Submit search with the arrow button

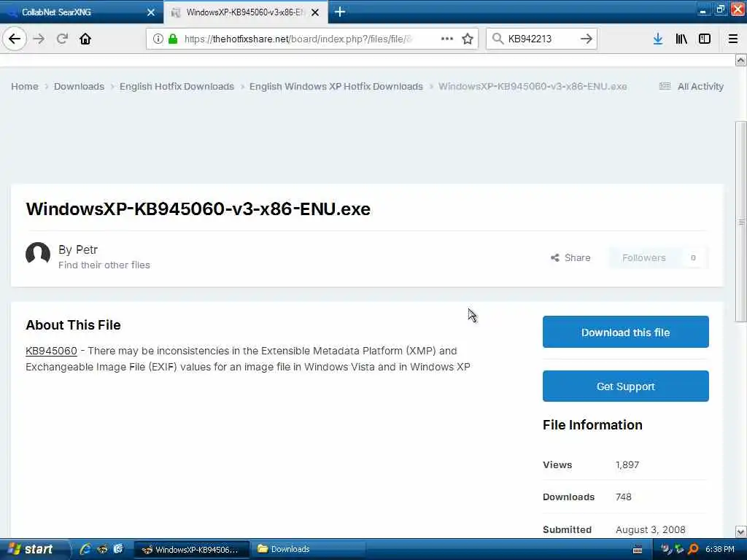(x=587, y=39)
